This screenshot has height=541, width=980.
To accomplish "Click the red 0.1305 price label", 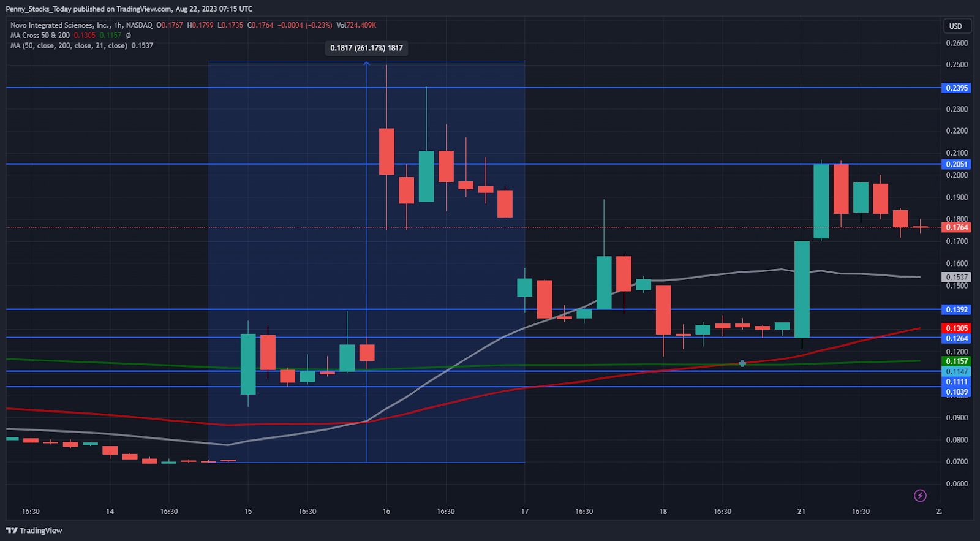I will tap(956, 328).
